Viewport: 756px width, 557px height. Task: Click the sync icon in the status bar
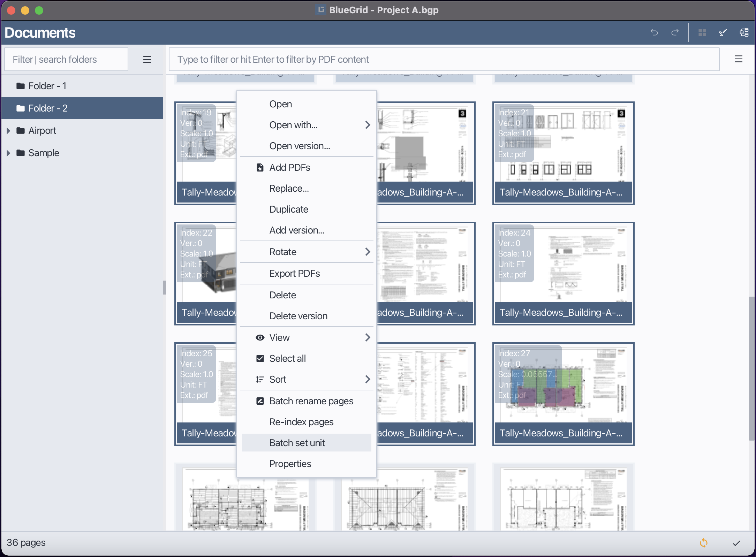pos(703,543)
